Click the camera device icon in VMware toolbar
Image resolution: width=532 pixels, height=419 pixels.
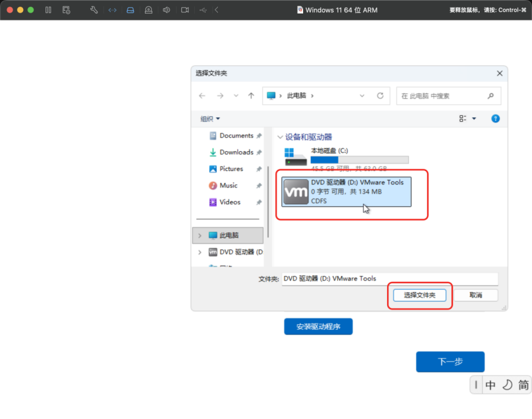(x=148, y=10)
